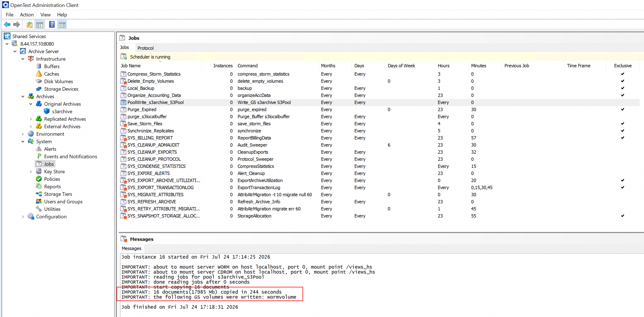Click Exclusive checkmark for Organize_Accounting_Data
Image resolution: width=644 pixels, height=317 pixels.
pyautogui.click(x=623, y=95)
